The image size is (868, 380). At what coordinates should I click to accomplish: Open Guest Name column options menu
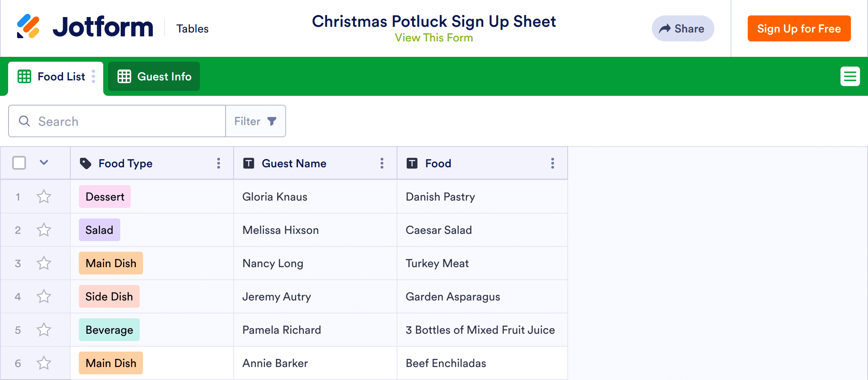(x=382, y=163)
